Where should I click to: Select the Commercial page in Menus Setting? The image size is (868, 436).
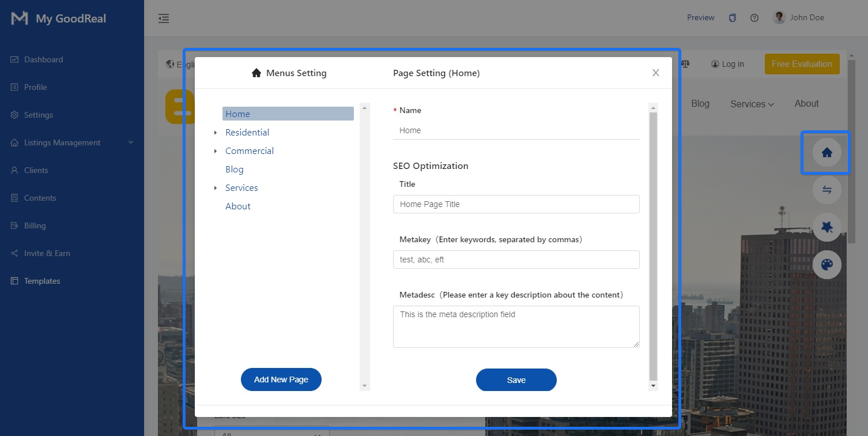coord(249,151)
